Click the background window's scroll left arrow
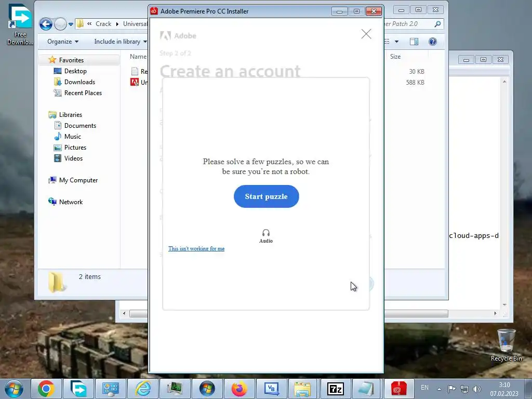The height and width of the screenshot is (399, 532). pyautogui.click(x=124, y=313)
